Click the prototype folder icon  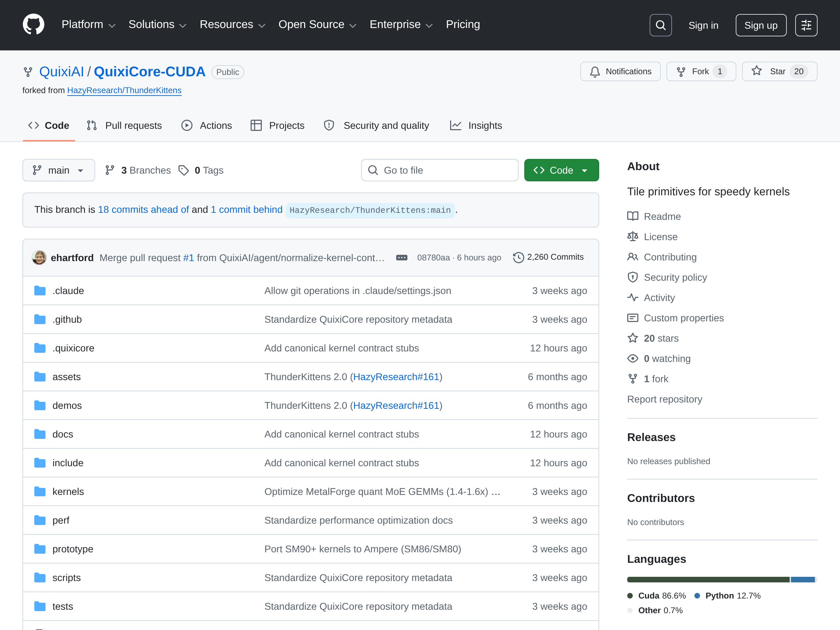point(40,549)
